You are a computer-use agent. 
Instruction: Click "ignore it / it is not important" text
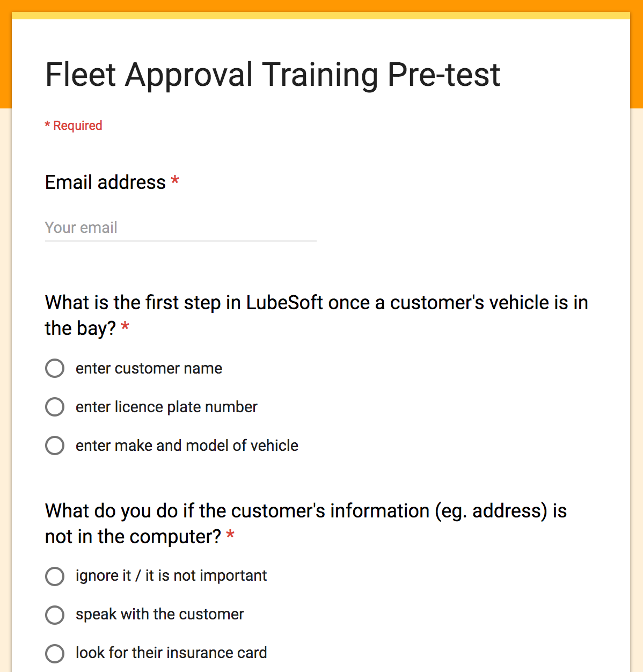171,576
